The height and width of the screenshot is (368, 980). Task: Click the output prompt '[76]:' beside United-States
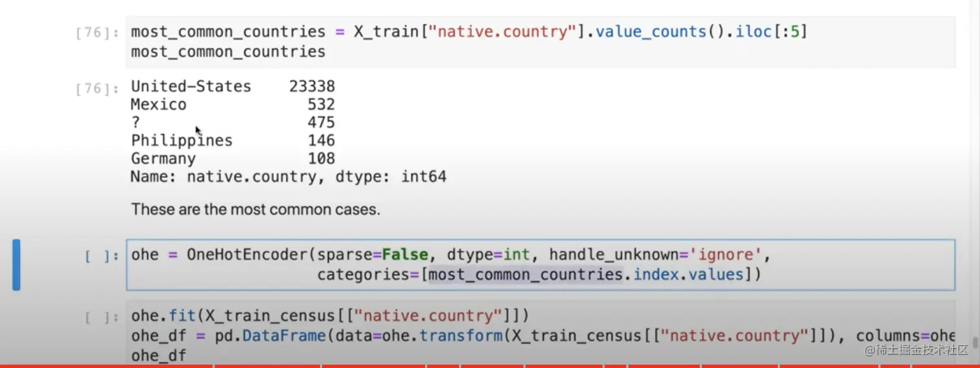click(97, 89)
